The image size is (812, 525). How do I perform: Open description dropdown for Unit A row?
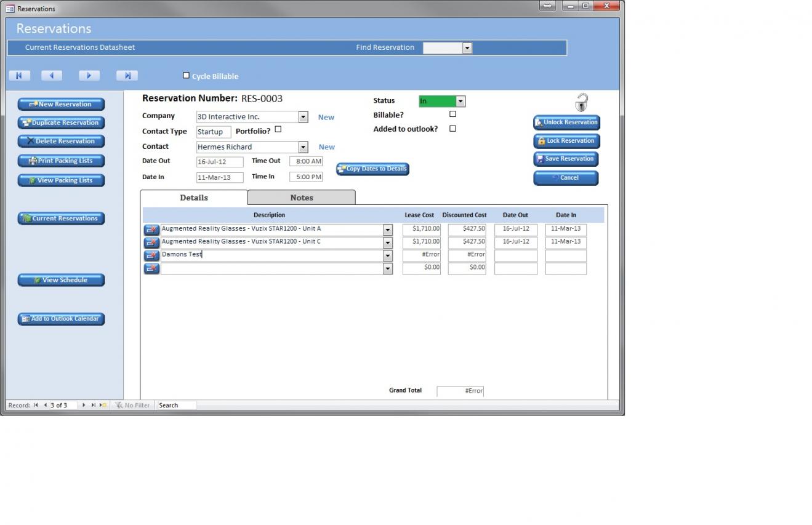[388, 230]
